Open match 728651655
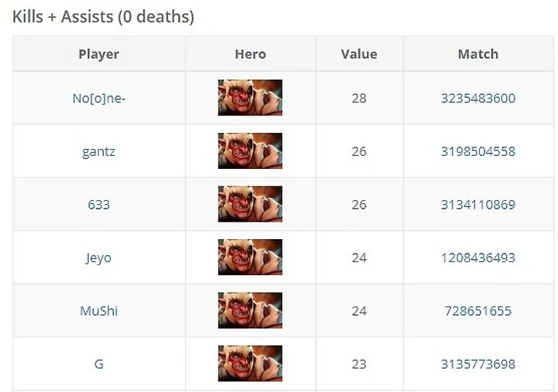The width and height of the screenshot is (558, 392). click(x=478, y=311)
